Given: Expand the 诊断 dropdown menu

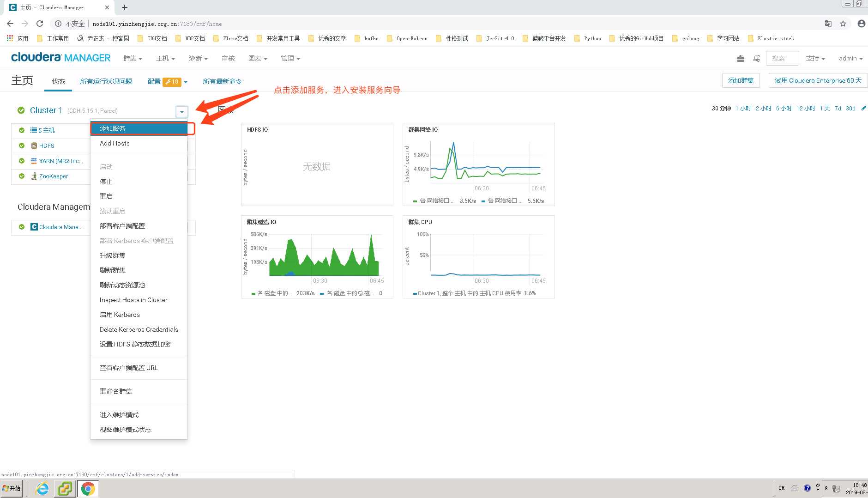Looking at the screenshot, I should pyautogui.click(x=198, y=58).
